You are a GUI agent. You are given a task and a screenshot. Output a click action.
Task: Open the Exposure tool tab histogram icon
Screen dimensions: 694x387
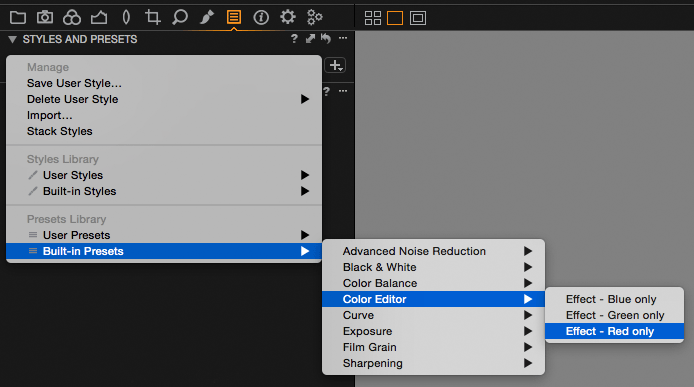99,18
